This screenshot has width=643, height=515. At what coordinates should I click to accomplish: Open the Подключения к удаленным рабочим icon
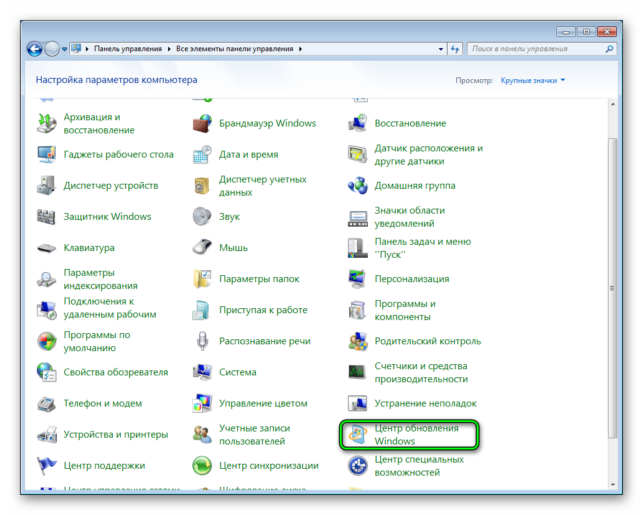46,310
